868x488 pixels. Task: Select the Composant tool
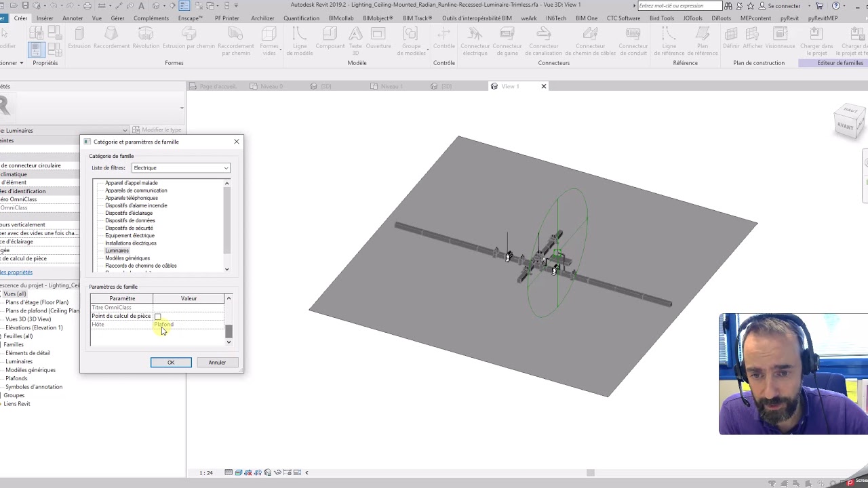tap(330, 37)
